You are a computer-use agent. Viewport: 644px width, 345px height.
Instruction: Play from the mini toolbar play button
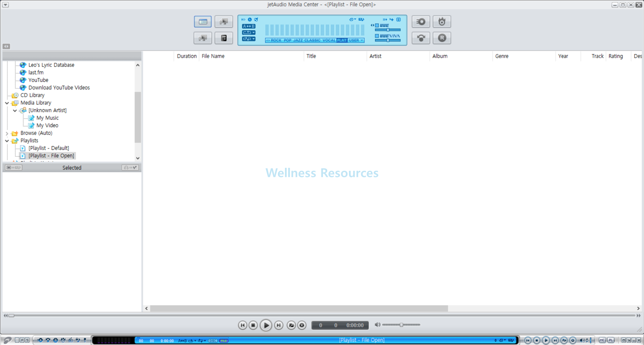(546, 340)
